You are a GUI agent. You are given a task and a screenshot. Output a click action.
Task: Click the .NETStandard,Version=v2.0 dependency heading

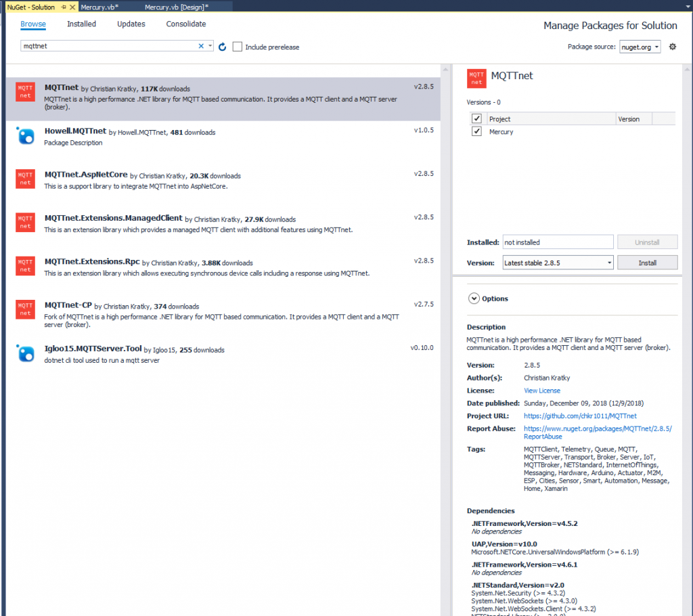[518, 585]
